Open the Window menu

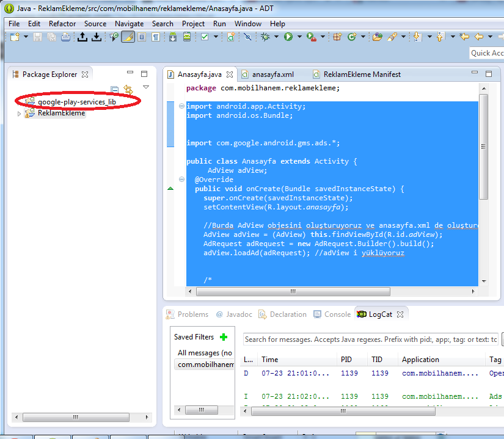248,24
